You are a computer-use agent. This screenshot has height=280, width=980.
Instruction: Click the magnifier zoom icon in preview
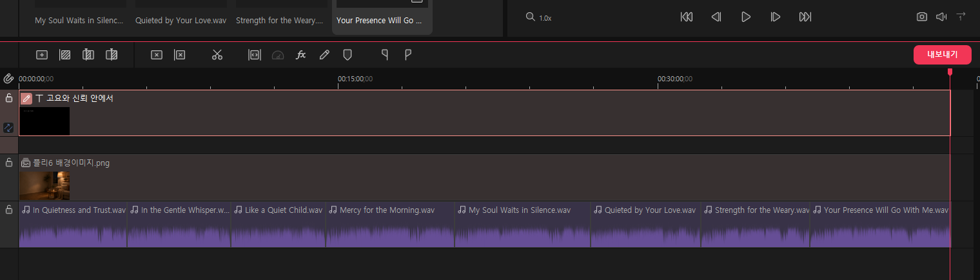[530, 17]
